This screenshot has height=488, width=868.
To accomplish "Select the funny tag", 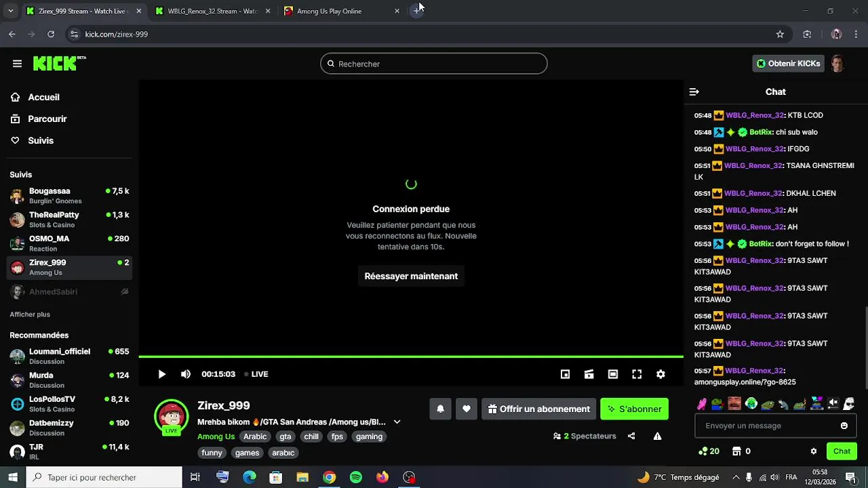I will tap(212, 453).
